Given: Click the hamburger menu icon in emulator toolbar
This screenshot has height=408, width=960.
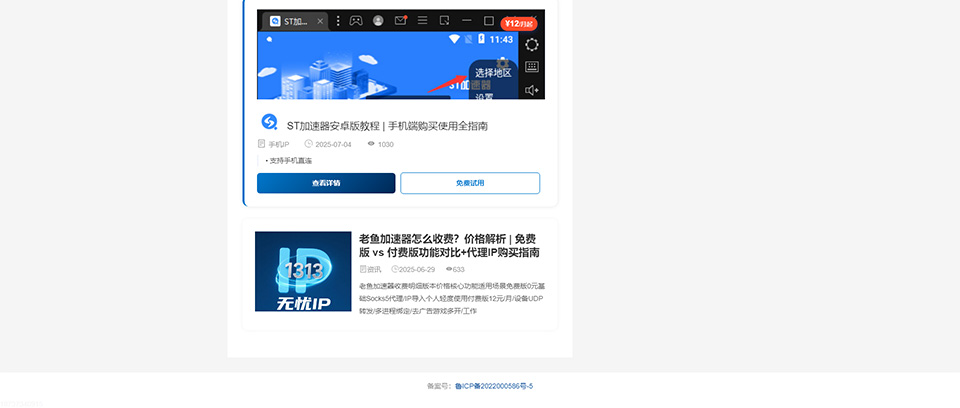Looking at the screenshot, I should pos(422,21).
